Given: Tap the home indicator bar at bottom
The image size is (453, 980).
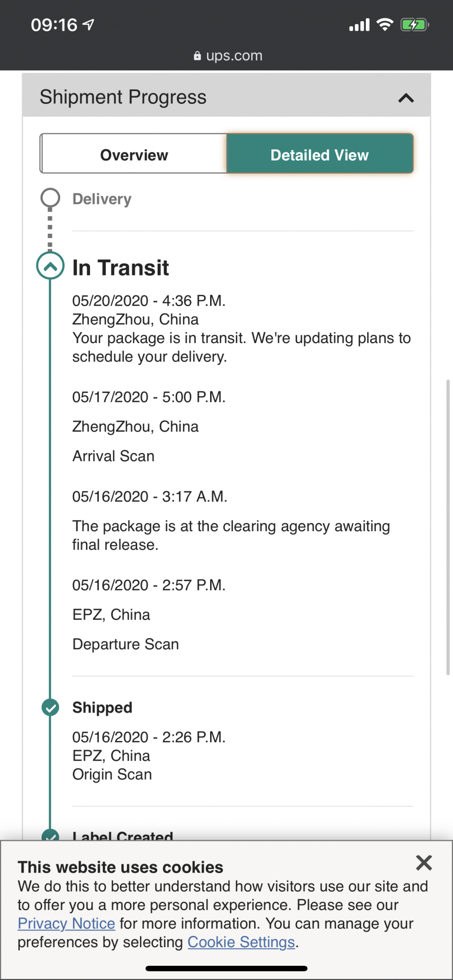Looking at the screenshot, I should click(226, 968).
